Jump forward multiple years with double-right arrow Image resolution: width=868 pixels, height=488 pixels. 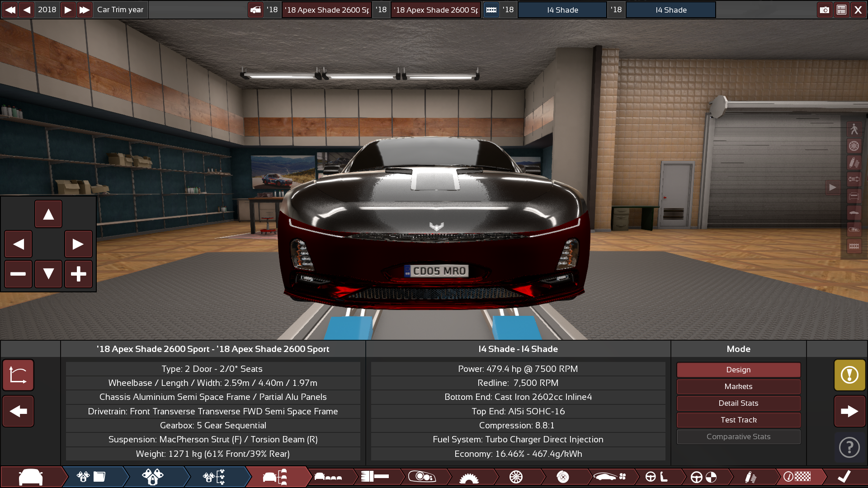[x=85, y=9]
